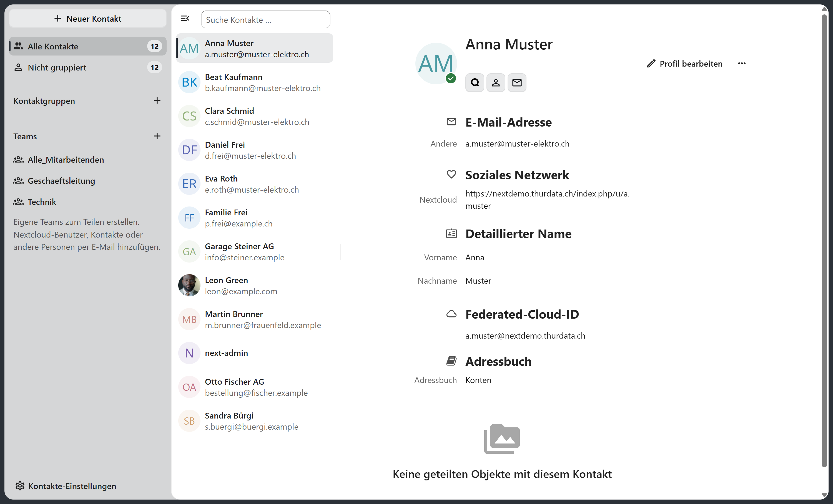Click email a.muster@muster-elektro.ch in details

pyautogui.click(x=517, y=143)
